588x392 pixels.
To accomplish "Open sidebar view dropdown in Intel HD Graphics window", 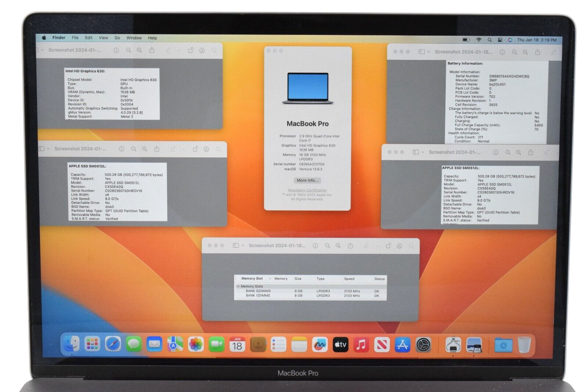I will [x=42, y=50].
